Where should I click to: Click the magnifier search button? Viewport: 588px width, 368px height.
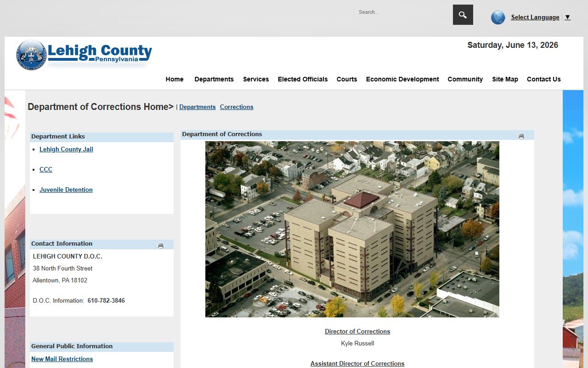click(x=463, y=15)
